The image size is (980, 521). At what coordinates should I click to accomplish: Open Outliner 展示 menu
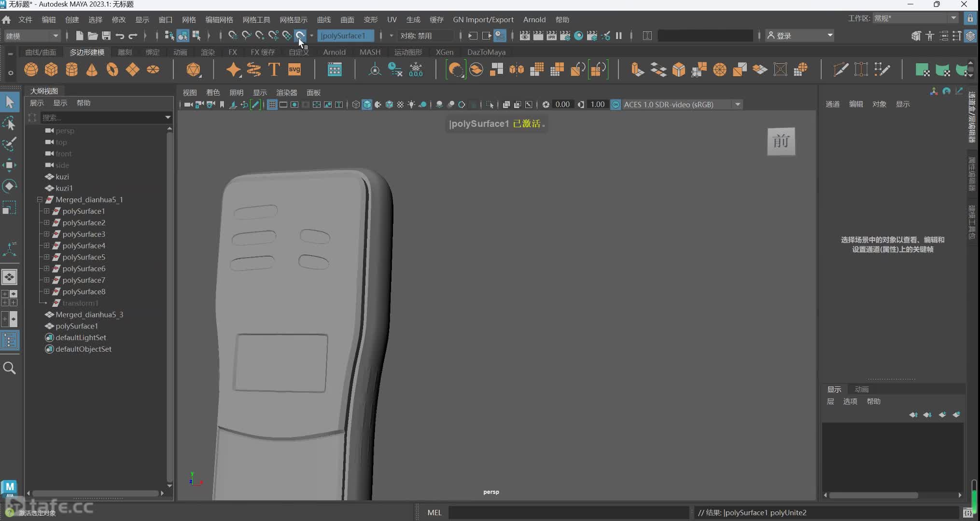(37, 103)
